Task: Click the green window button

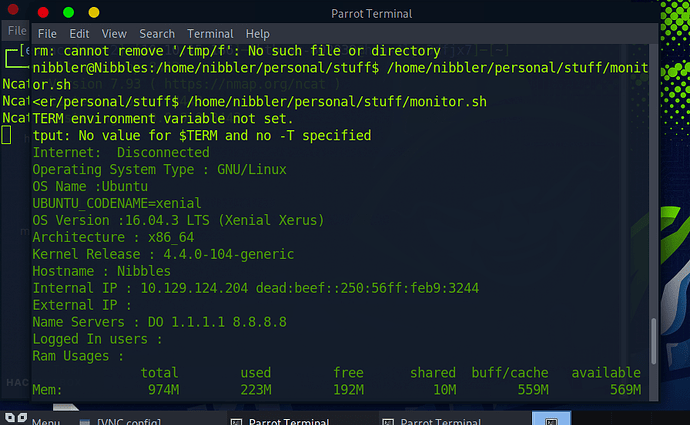Action: point(69,13)
